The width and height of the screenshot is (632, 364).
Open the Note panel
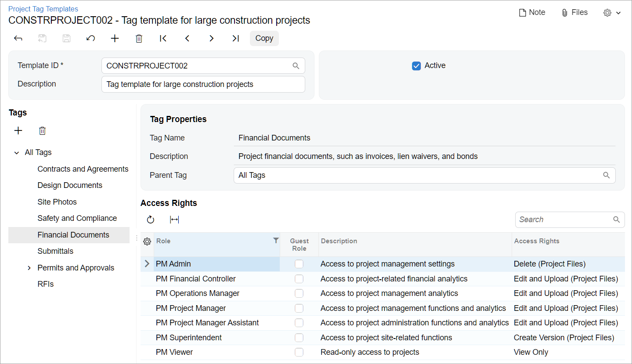[532, 12]
